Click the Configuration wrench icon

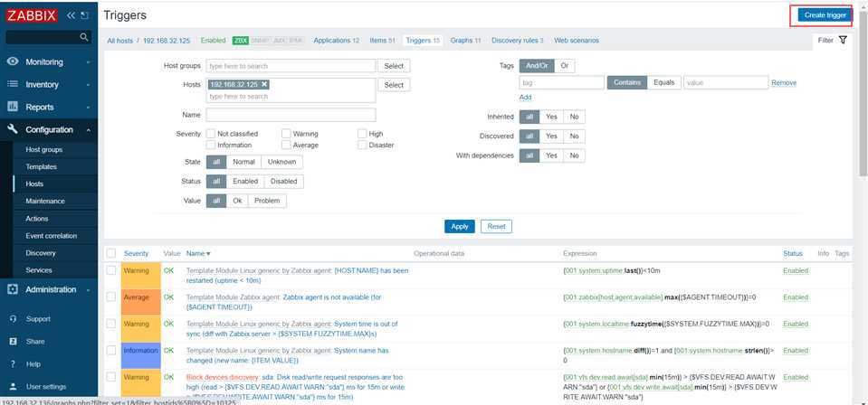tap(14, 129)
